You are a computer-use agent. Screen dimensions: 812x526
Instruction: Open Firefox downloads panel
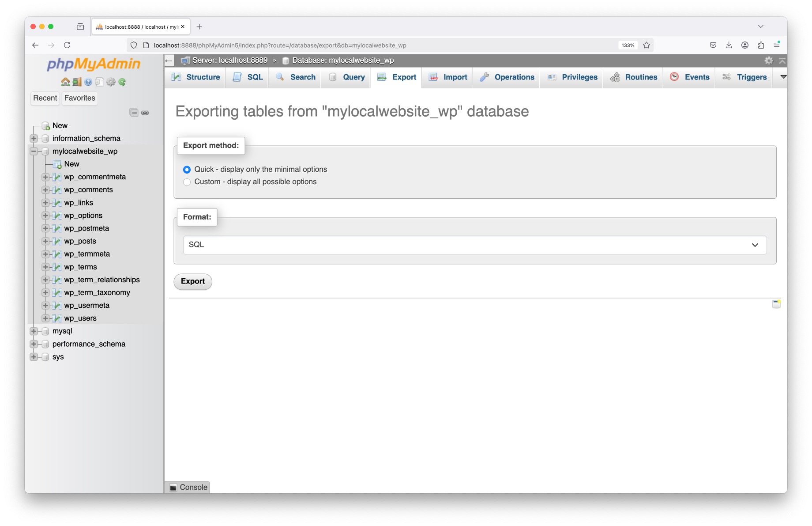tap(729, 45)
